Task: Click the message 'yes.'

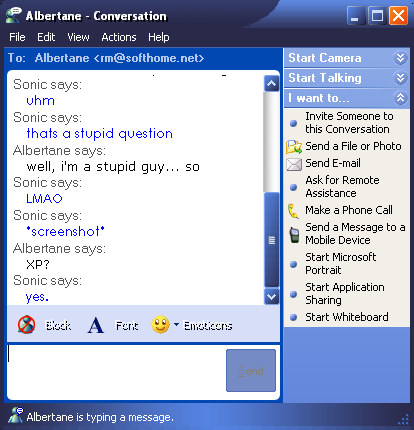Action: tap(37, 297)
